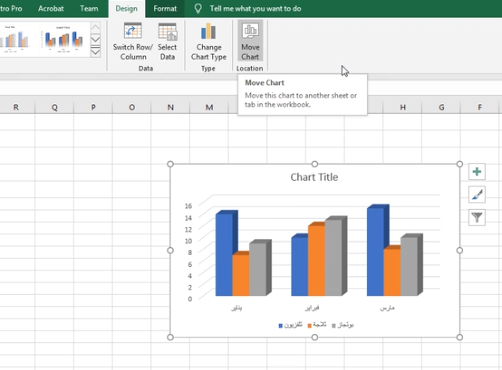Switch to the Format tab

pos(165,9)
